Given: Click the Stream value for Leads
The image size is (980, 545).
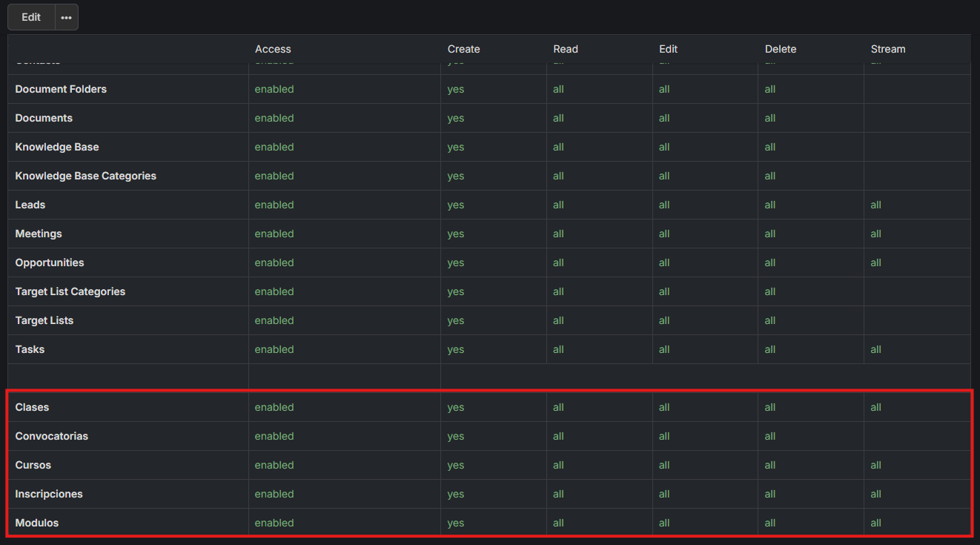Looking at the screenshot, I should click(x=875, y=205).
